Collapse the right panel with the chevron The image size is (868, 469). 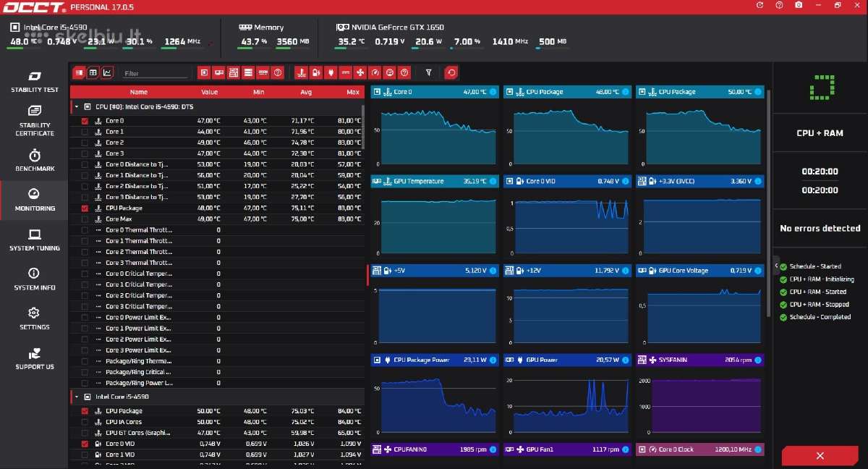pos(776,266)
